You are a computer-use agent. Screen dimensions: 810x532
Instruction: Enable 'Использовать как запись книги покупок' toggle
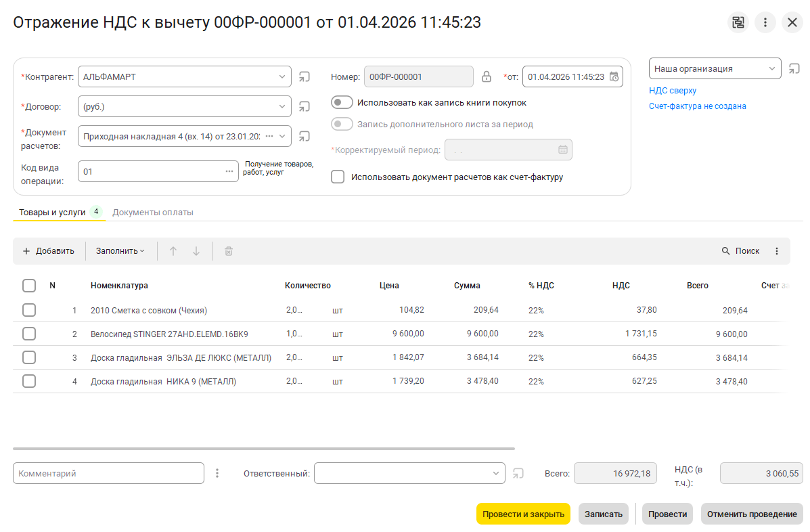(x=342, y=103)
